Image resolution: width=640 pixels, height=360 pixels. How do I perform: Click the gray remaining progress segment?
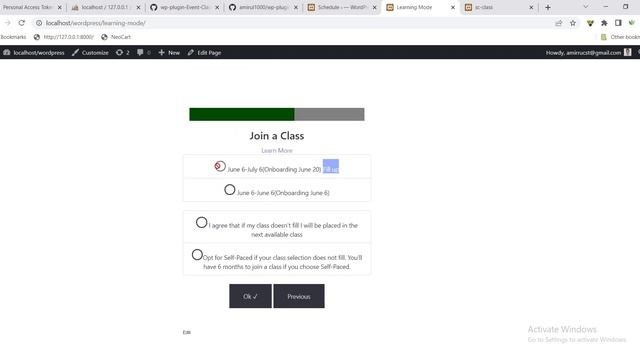tap(329, 114)
